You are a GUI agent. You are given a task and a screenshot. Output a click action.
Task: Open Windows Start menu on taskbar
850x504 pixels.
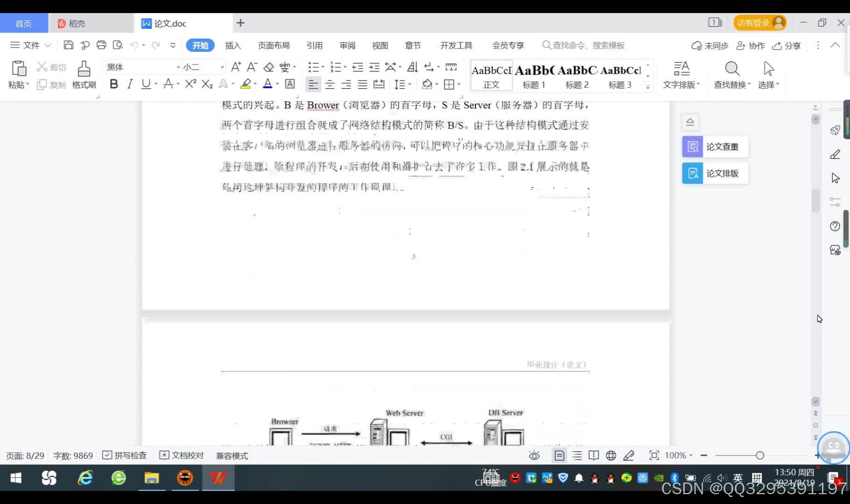tap(16, 478)
